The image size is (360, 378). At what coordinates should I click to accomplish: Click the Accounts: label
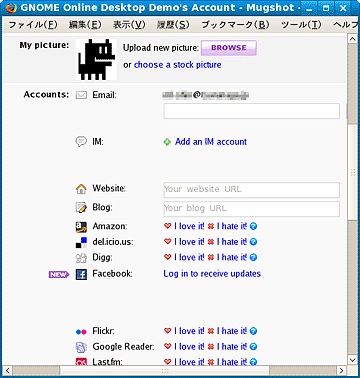click(46, 95)
